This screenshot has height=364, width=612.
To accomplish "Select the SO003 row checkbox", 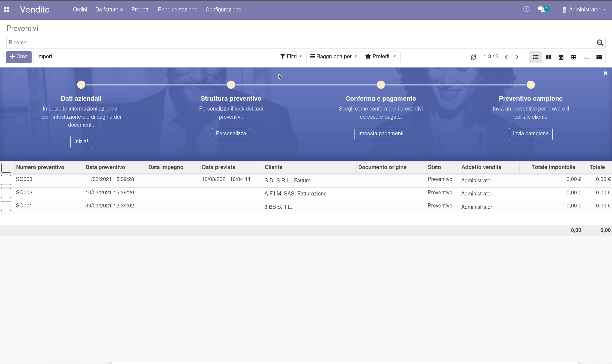I will 6,180.
